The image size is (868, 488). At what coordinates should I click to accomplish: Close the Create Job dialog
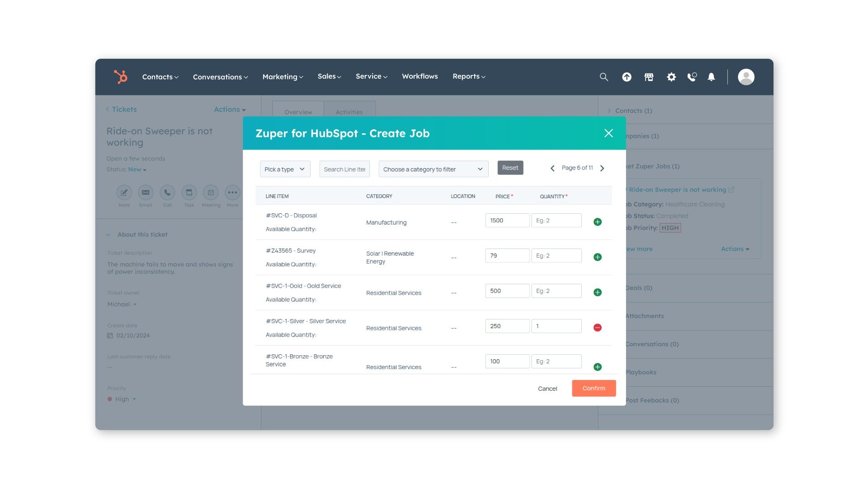coord(609,133)
